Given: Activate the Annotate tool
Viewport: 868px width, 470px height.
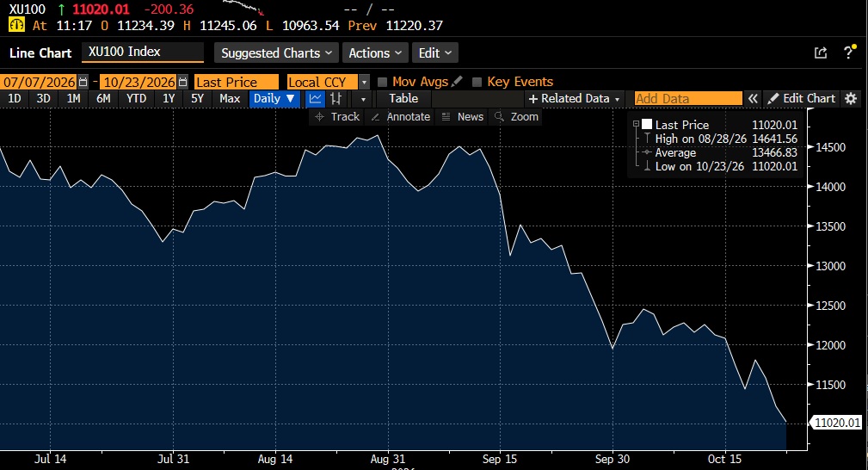Looking at the screenshot, I should coord(401,117).
